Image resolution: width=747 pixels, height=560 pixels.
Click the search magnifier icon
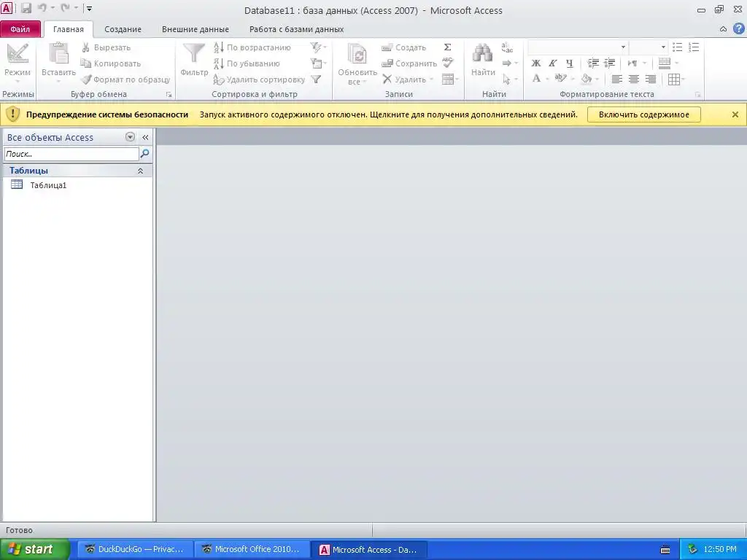(x=145, y=153)
